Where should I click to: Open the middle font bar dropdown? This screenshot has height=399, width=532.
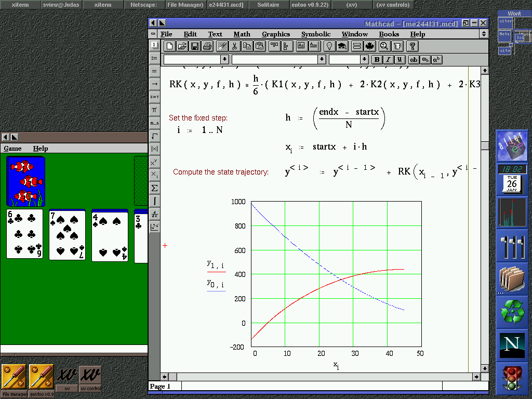click(x=322, y=60)
